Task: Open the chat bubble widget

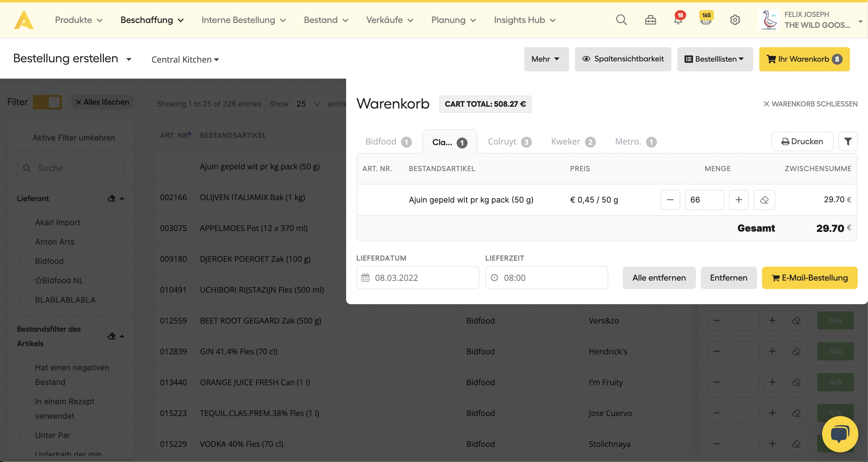Action: [x=839, y=434]
